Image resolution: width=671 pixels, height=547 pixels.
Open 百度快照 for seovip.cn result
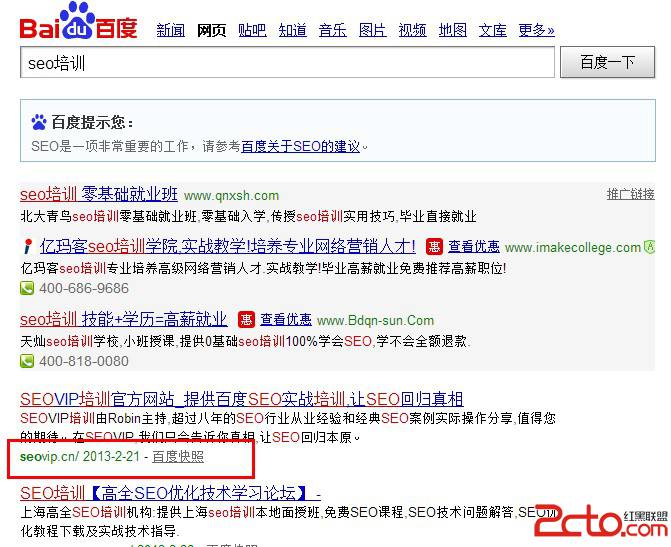pos(178,457)
